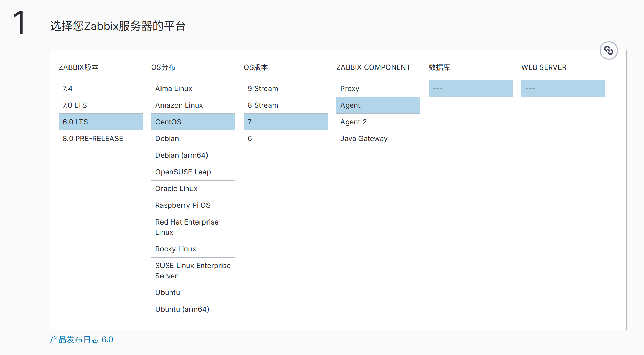Choose the Ubuntu distribution option
The image size is (644, 355).
pyautogui.click(x=193, y=293)
